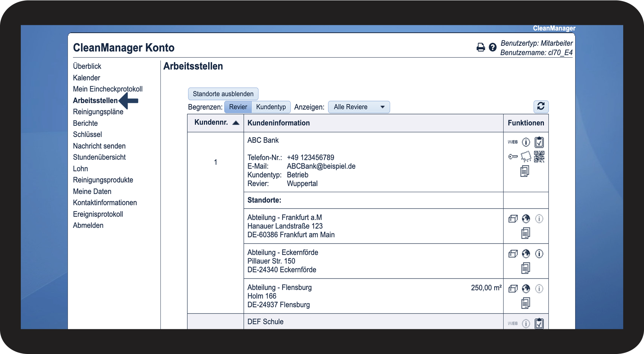
Task: Show the Frankfurt a.M location on globe map
Action: [526, 219]
